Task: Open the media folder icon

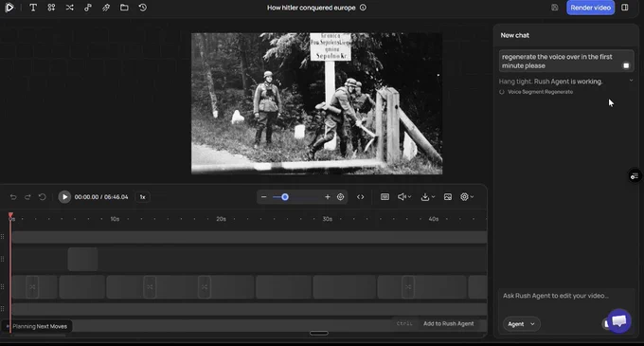Action: (x=124, y=8)
